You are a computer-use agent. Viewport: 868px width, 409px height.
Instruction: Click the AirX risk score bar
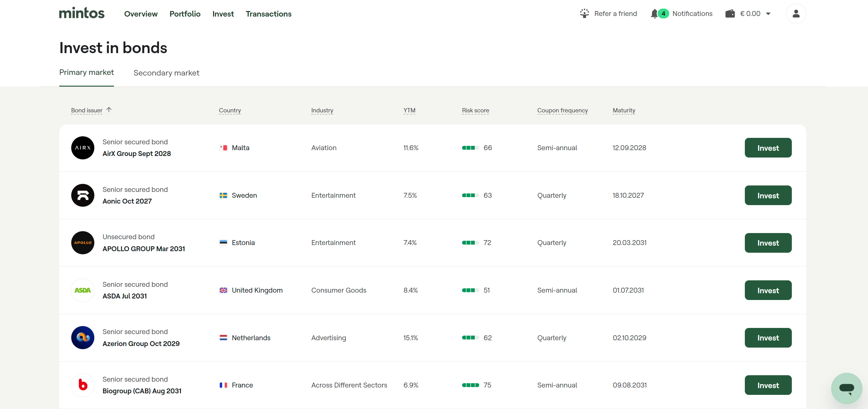click(470, 148)
